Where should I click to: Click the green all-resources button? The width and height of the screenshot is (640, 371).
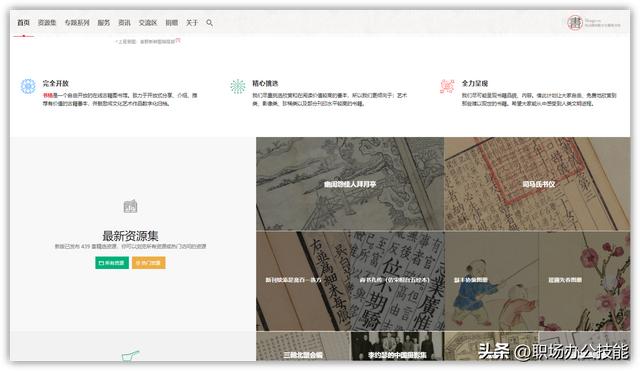[112, 263]
